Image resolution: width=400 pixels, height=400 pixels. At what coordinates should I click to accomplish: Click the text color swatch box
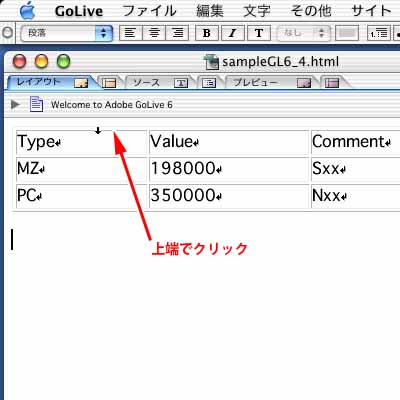(x=347, y=33)
